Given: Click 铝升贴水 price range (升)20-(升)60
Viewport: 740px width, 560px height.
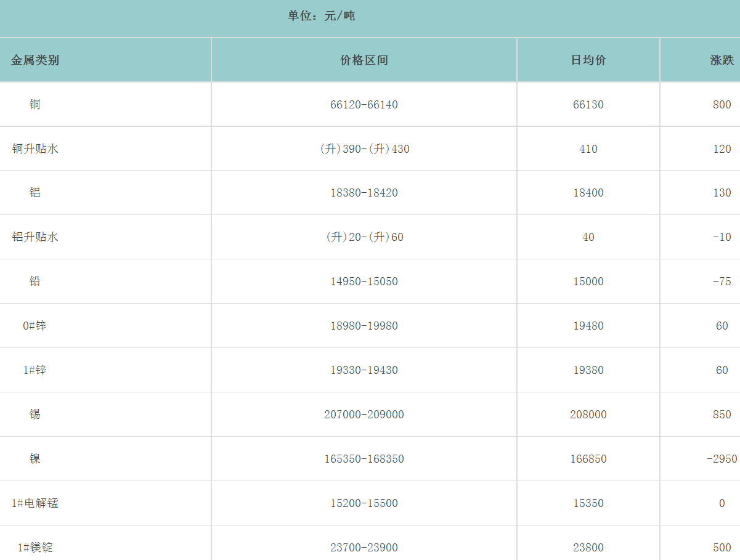Looking at the screenshot, I should pos(364,237).
